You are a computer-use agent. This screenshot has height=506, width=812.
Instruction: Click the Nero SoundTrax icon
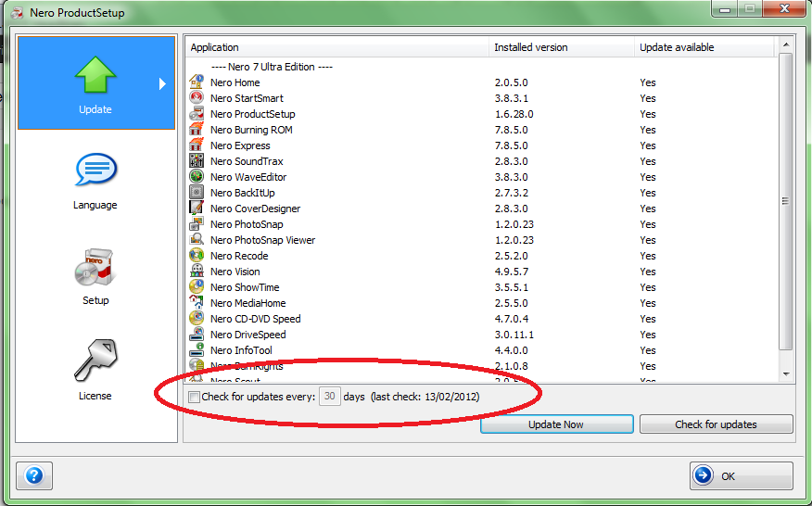click(x=197, y=160)
